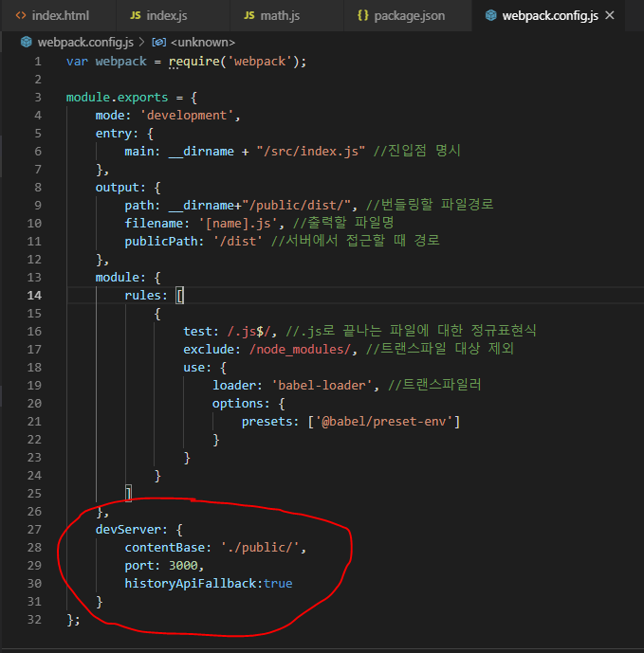This screenshot has height=653, width=644.
Task: Click the JS icon on index.js tab
Action: [135, 16]
